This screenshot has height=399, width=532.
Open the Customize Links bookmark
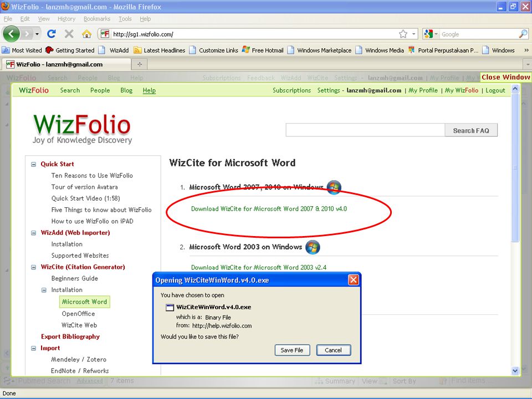pos(214,50)
